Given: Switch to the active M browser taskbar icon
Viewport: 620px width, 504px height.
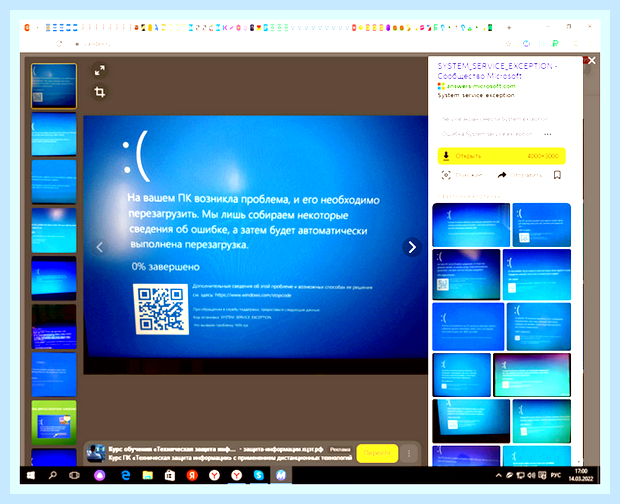Looking at the screenshot, I should (281, 475).
